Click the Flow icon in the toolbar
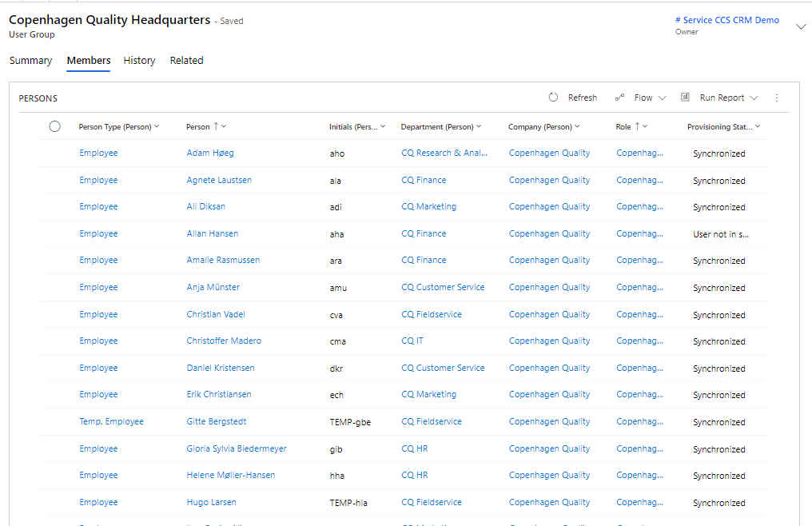812x526 pixels. [x=619, y=98]
